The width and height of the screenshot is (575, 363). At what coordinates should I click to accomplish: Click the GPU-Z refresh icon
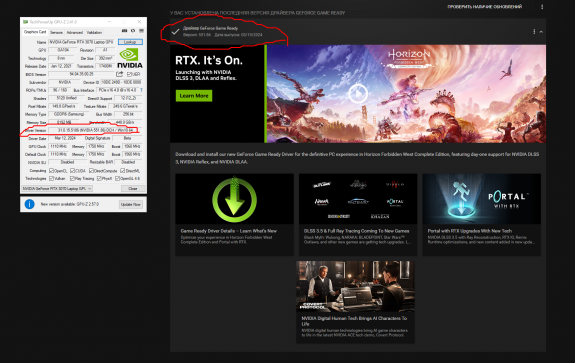click(x=133, y=31)
